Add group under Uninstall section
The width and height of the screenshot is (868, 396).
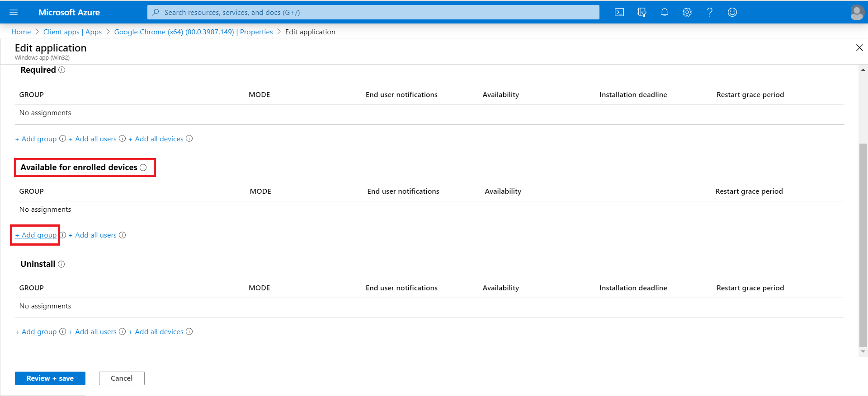[x=36, y=331]
